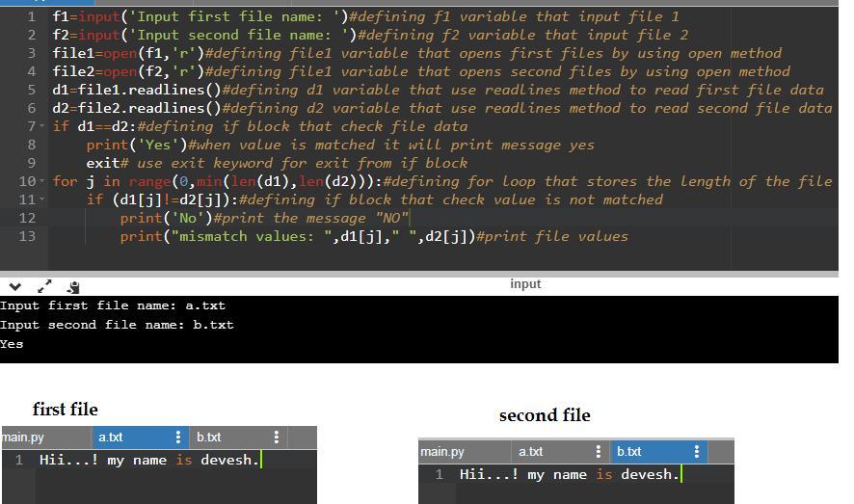Click line number 1 in first file editor
Image resolution: width=854 pixels, height=504 pixels.
point(19,461)
